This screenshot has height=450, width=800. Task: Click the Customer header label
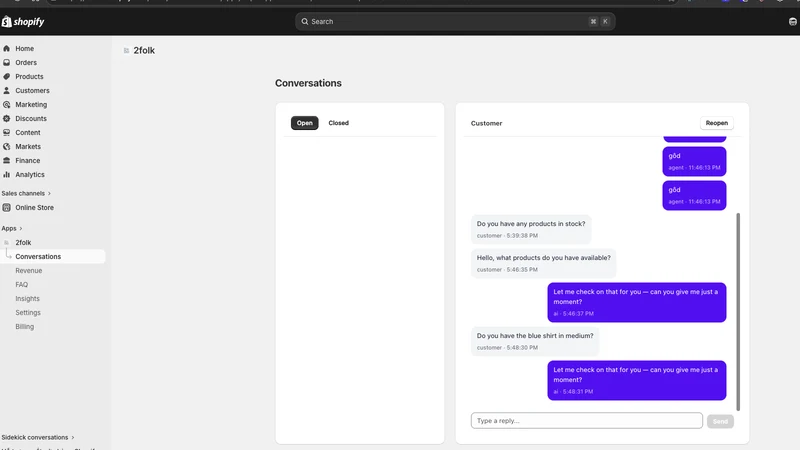(486, 123)
